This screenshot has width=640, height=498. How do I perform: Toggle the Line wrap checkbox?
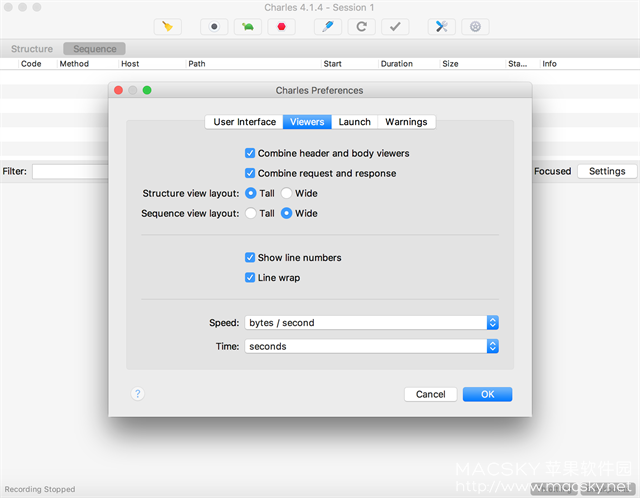click(x=250, y=278)
